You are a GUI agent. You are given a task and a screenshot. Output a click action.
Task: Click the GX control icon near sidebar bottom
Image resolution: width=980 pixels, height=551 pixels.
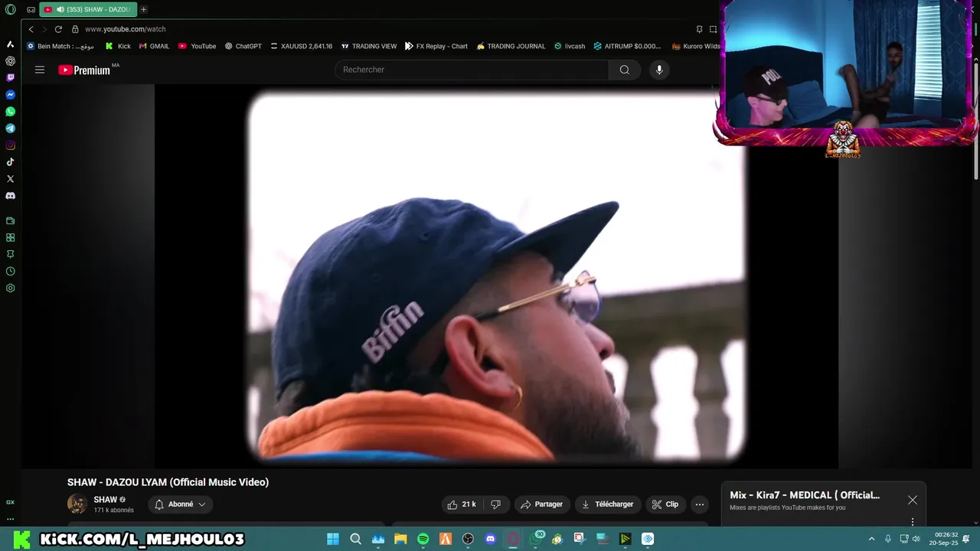coord(10,502)
